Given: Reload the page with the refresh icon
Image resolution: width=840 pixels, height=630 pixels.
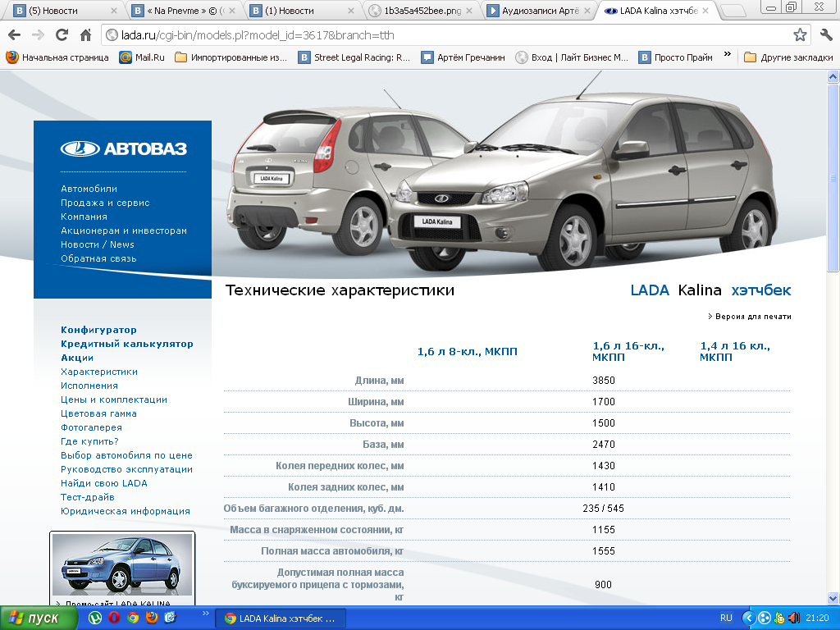Looking at the screenshot, I should point(62,35).
